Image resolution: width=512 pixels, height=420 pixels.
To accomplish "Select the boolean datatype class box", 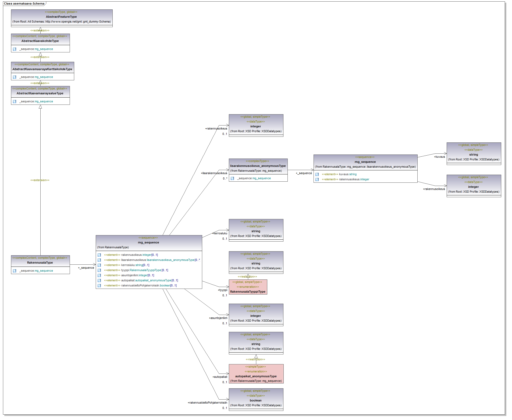I will click(x=256, y=399).
